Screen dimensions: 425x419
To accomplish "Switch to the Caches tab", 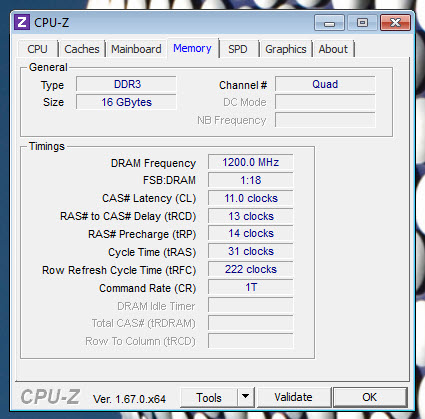I will click(x=82, y=49).
